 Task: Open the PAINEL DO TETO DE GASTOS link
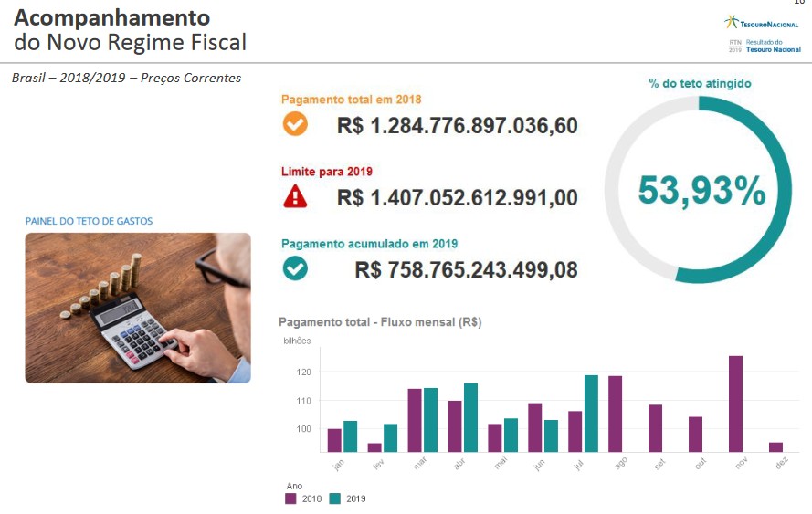click(x=89, y=221)
